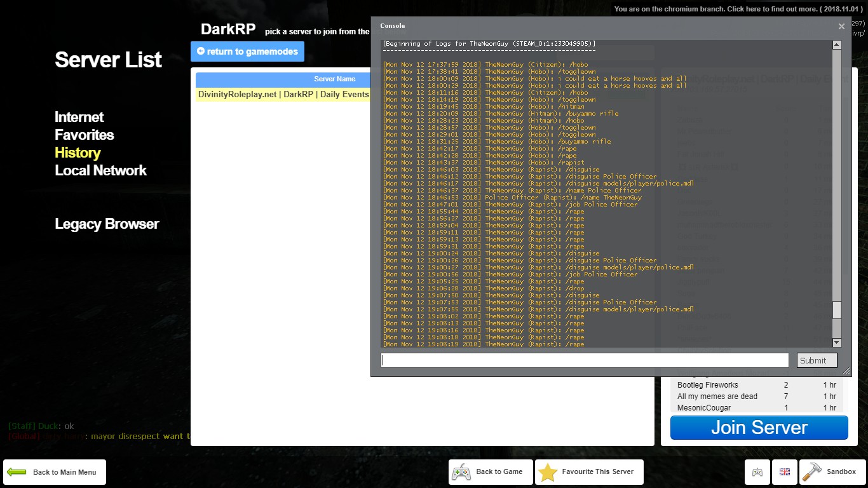Image resolution: width=868 pixels, height=488 pixels.
Task: Open the small controller icon button near the flag
Action: (x=757, y=472)
